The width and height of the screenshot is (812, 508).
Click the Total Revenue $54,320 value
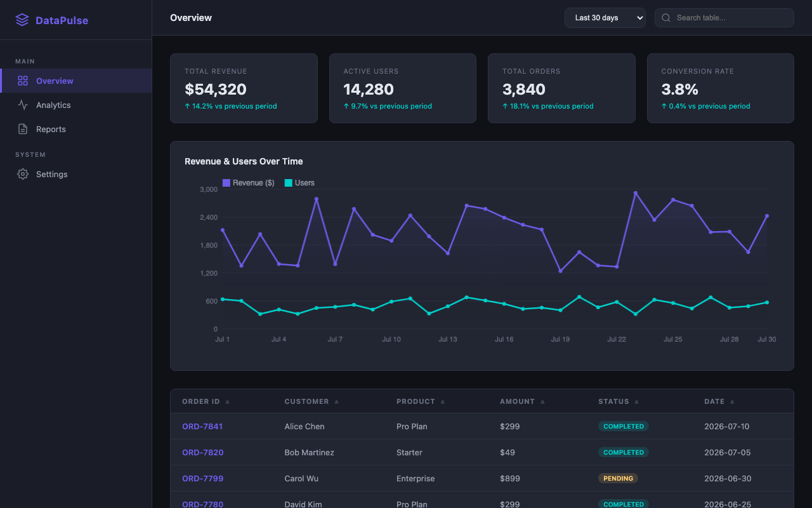(216, 90)
